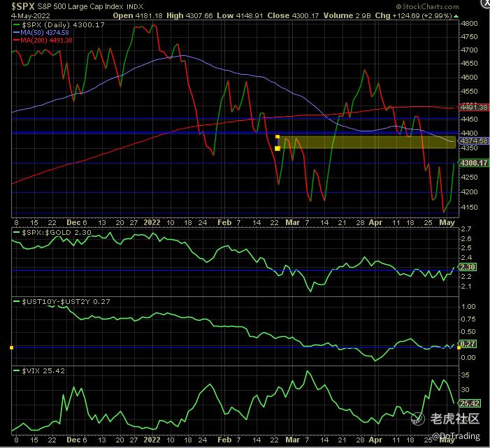This screenshot has height=448, width=490.
Task: Click the $SPX ticker symbol title
Action: (x=23, y=6)
